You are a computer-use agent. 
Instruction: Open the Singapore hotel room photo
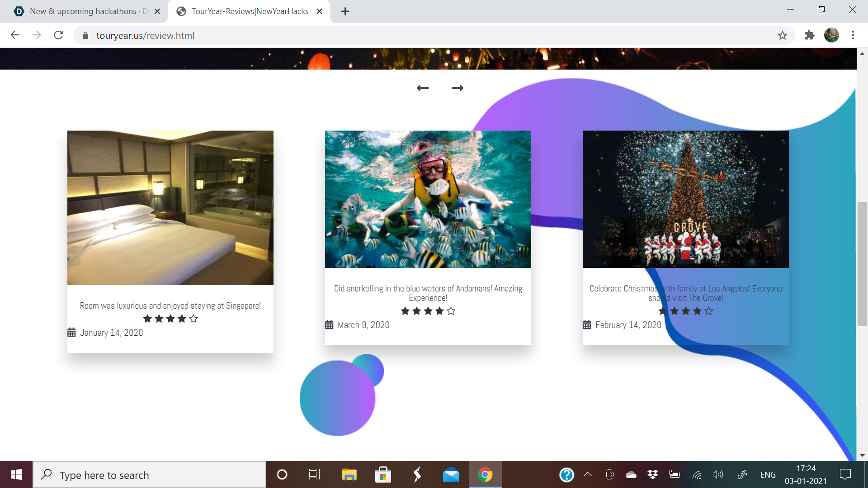(x=170, y=207)
